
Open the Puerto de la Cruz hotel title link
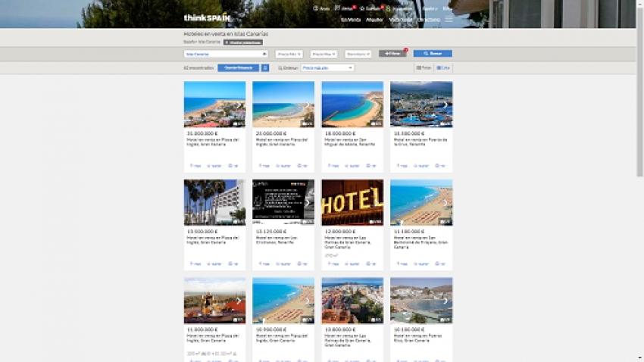pyautogui.click(x=420, y=142)
